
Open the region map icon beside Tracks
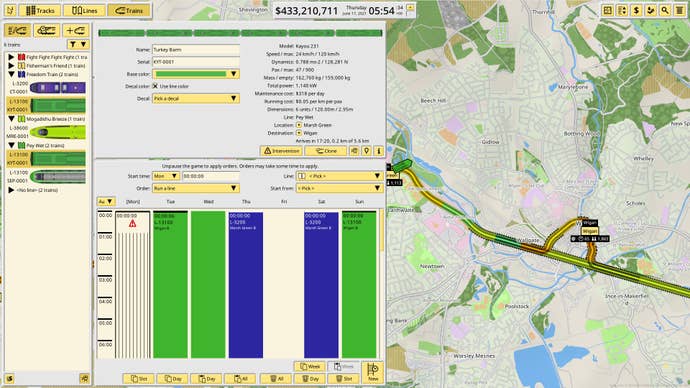[x=11, y=10]
